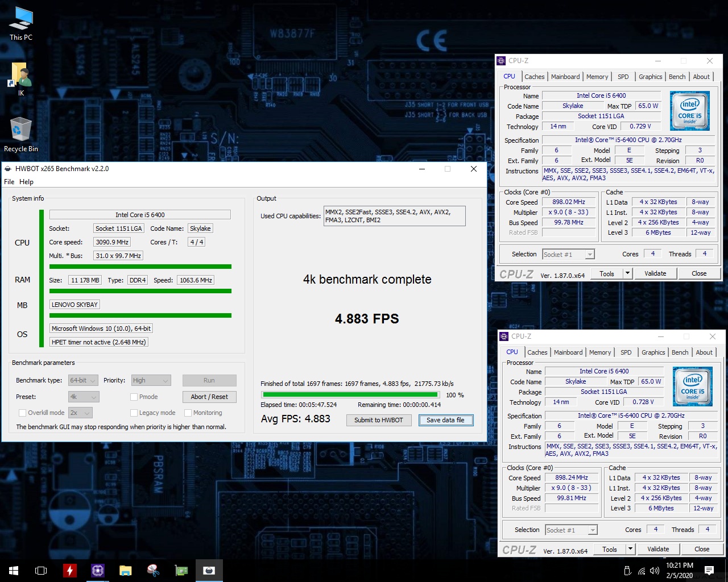The height and width of the screenshot is (582, 728).
Task: Open This PC desktop icon
Action: pos(21,24)
